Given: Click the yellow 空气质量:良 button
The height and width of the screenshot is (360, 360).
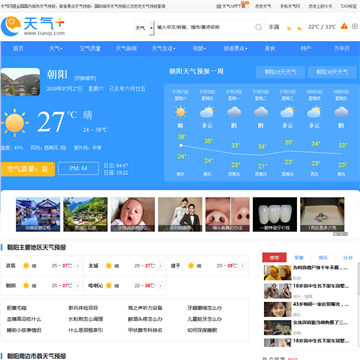Looking at the screenshot, I should (x=28, y=169).
